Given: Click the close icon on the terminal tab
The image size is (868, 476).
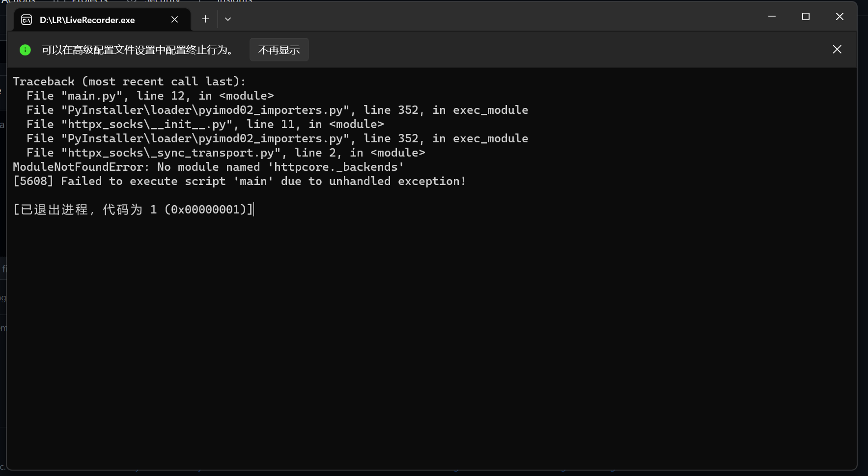Looking at the screenshot, I should tap(175, 19).
